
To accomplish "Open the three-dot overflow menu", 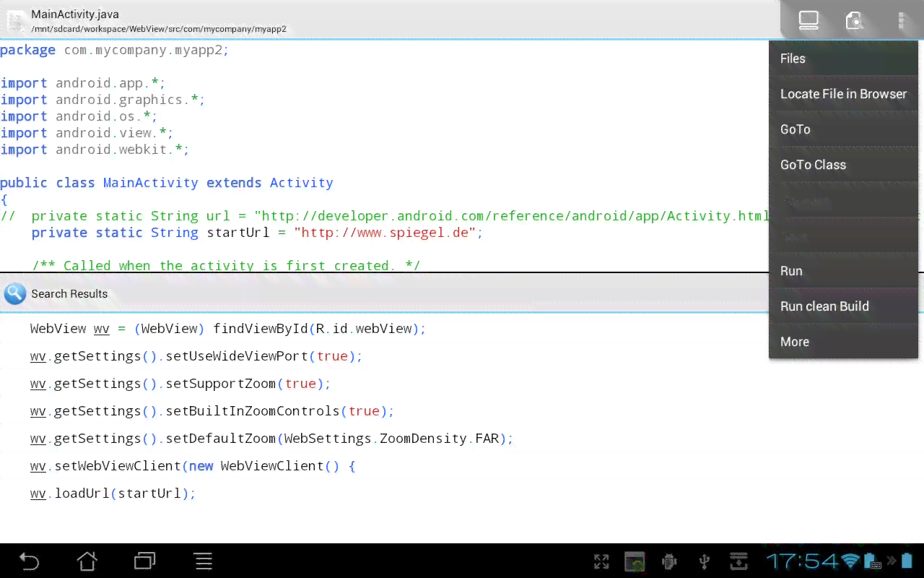I will click(x=901, y=20).
